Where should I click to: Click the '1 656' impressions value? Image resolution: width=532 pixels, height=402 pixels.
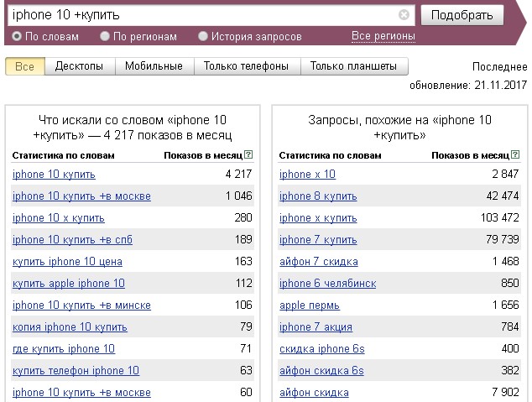click(x=505, y=305)
